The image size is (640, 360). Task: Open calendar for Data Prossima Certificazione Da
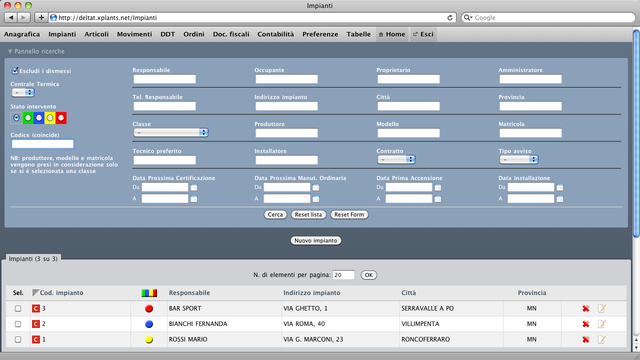(194, 187)
